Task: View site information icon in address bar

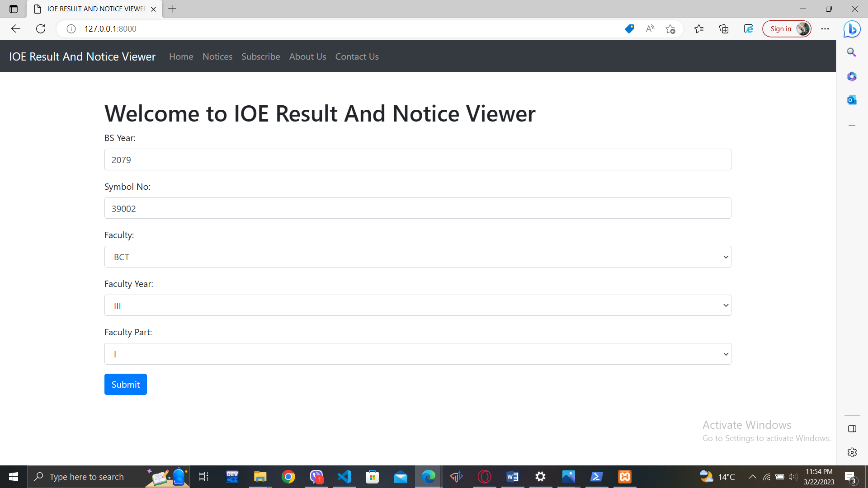Action: [x=71, y=28]
